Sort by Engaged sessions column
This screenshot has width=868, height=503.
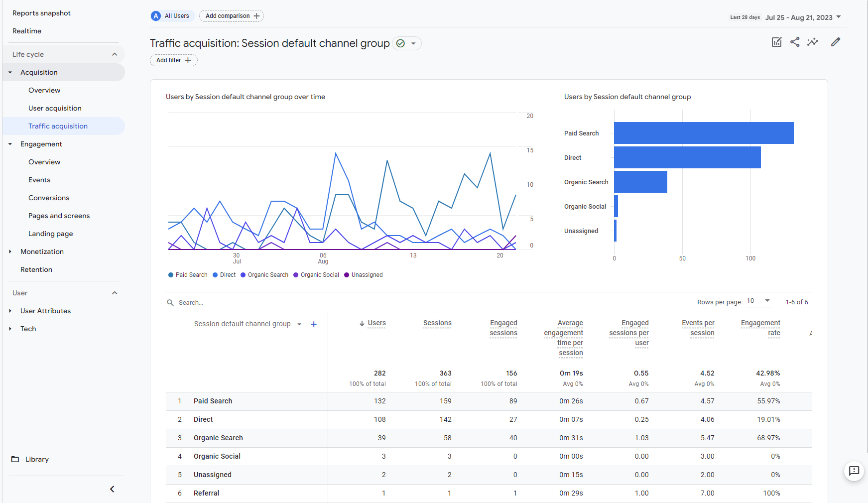(503, 328)
